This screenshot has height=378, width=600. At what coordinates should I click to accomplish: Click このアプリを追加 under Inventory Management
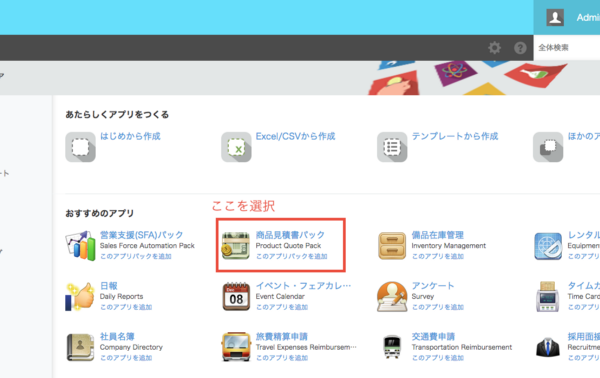click(438, 256)
